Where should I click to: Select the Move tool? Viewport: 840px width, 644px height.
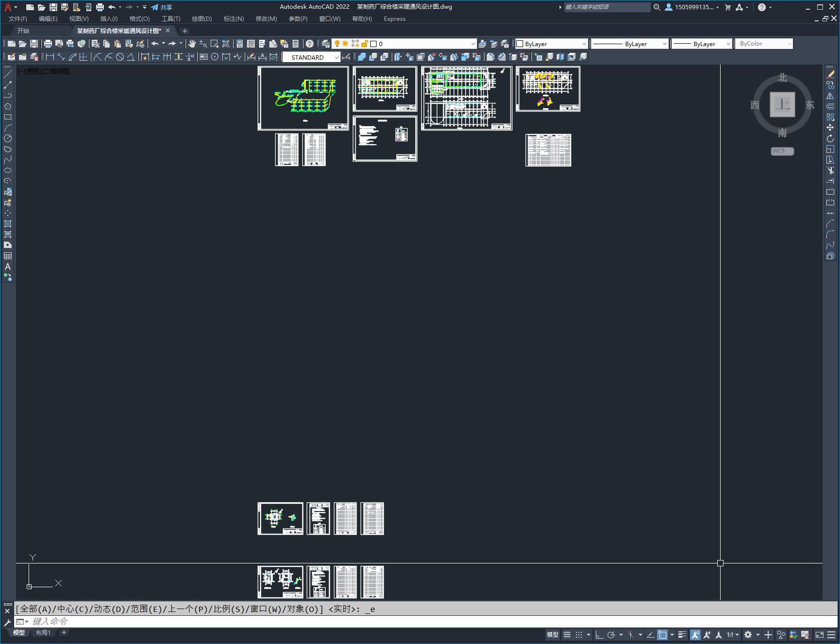830,128
